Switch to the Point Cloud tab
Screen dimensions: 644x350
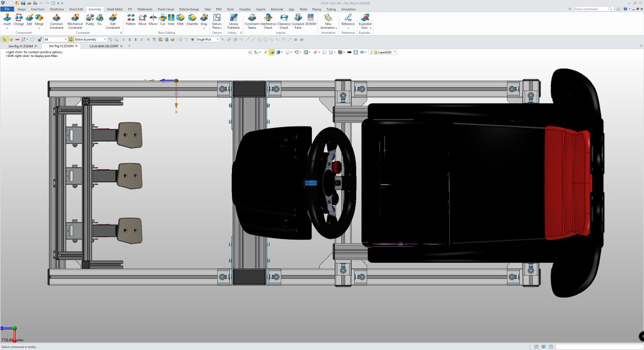166,9
